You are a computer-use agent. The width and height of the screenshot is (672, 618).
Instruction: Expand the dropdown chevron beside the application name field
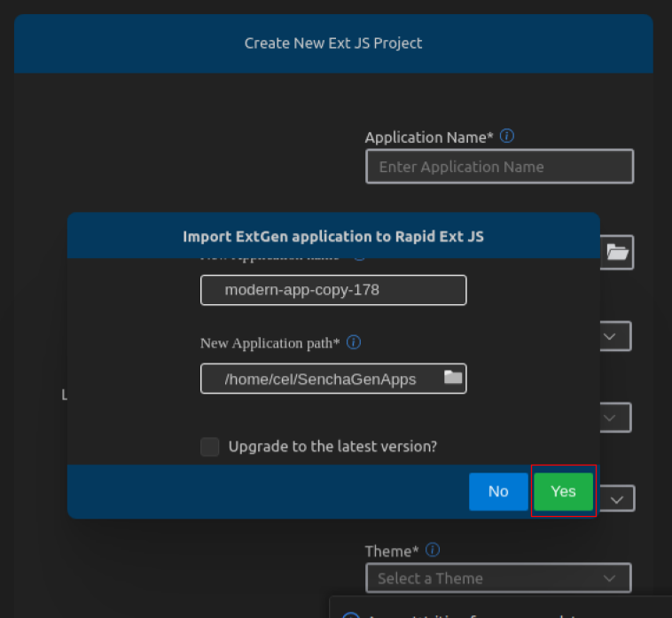coord(611,337)
